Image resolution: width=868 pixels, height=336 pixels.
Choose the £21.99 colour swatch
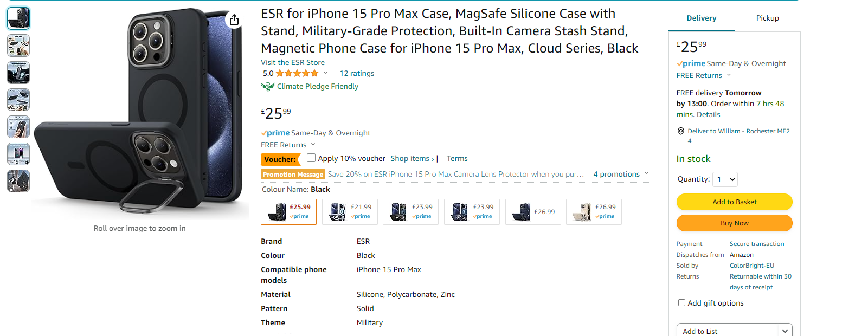coord(350,212)
